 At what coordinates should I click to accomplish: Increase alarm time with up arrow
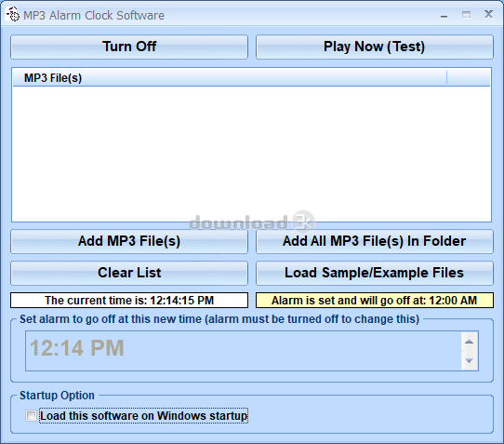click(470, 342)
